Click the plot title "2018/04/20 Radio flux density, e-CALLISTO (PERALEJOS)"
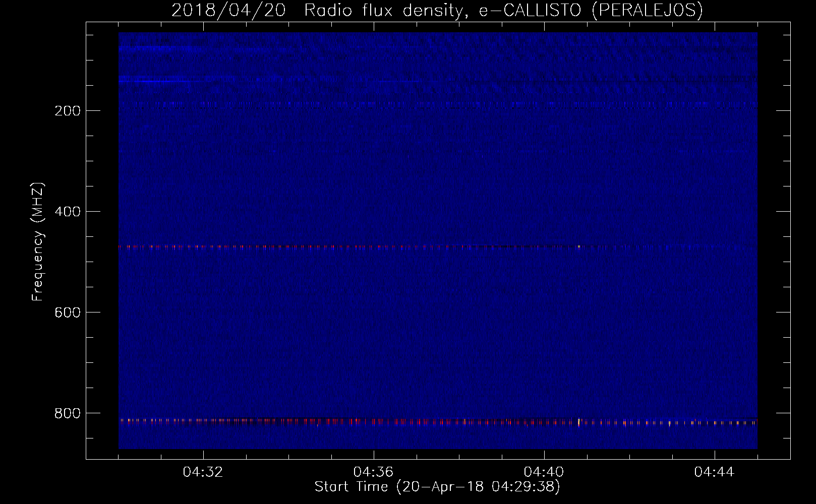Viewport: 816px width, 504px height. point(437,11)
